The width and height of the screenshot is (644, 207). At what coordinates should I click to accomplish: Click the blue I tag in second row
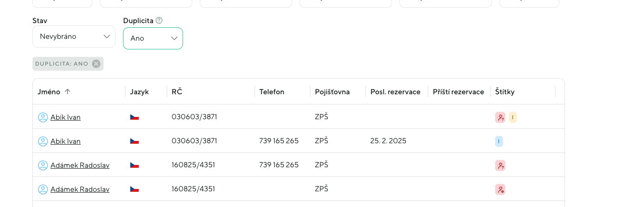click(x=499, y=141)
